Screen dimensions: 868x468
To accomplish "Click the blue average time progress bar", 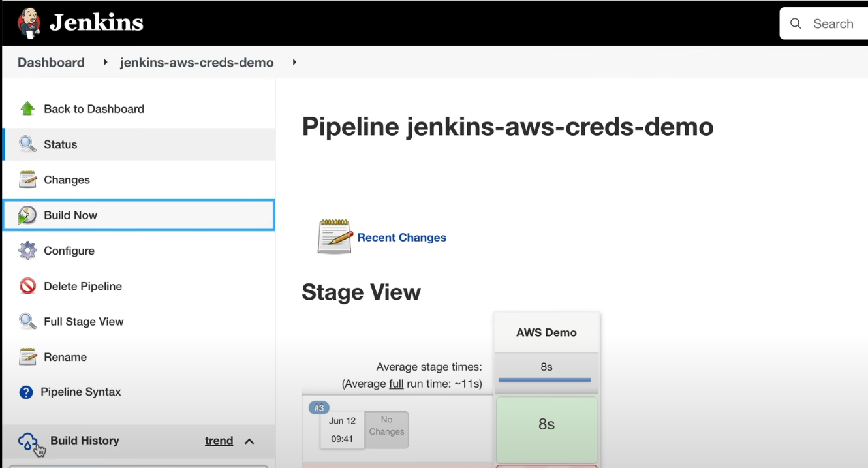I will [x=544, y=380].
